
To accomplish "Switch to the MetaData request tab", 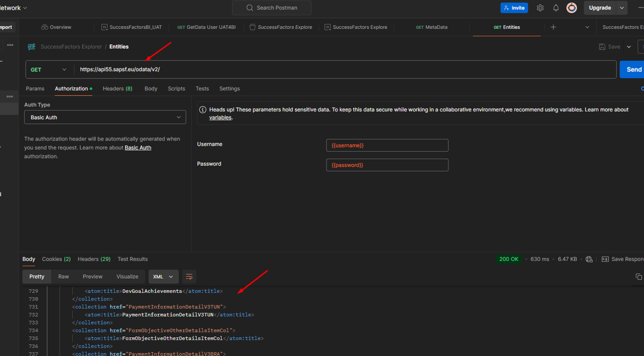I will (x=432, y=27).
